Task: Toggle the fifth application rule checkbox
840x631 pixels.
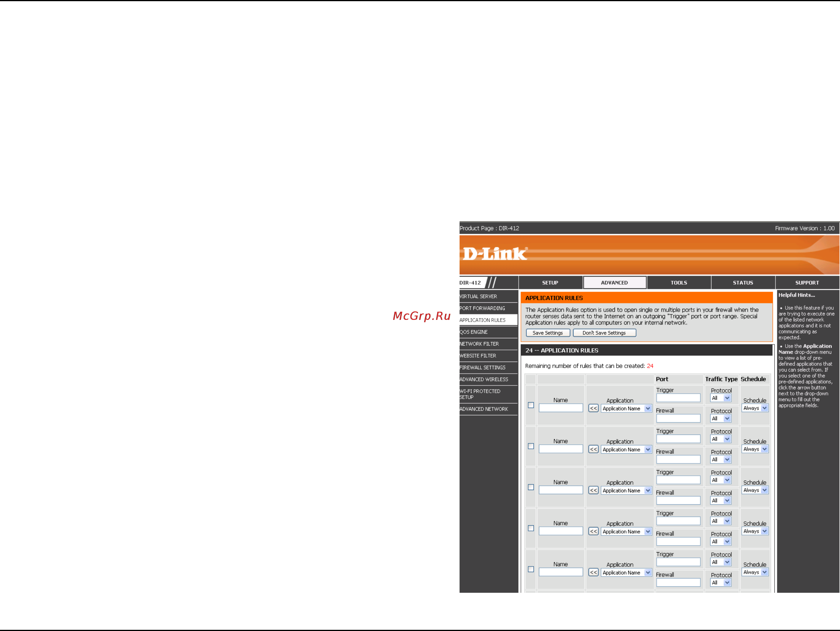Action: [531, 569]
